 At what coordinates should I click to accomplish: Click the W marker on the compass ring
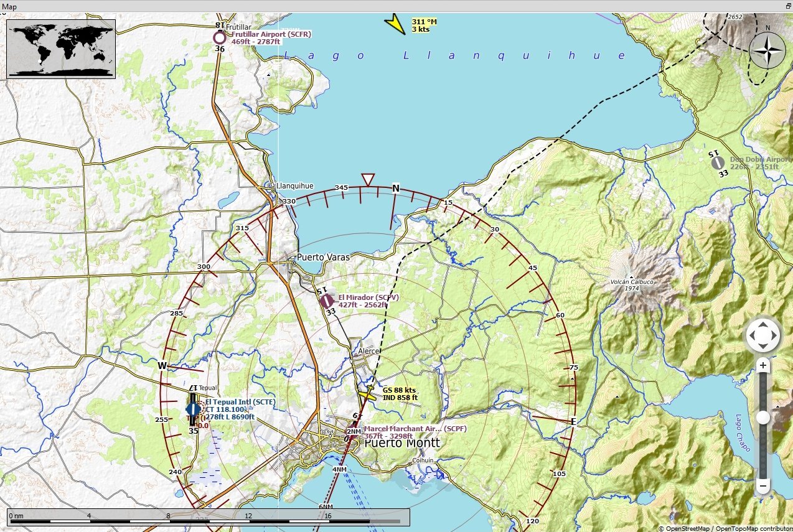click(162, 366)
